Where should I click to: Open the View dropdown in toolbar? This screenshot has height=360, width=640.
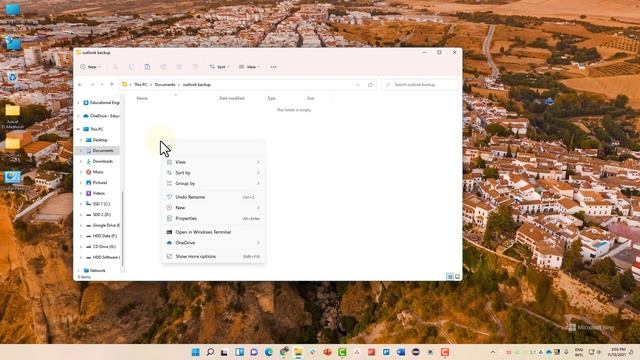[249, 67]
